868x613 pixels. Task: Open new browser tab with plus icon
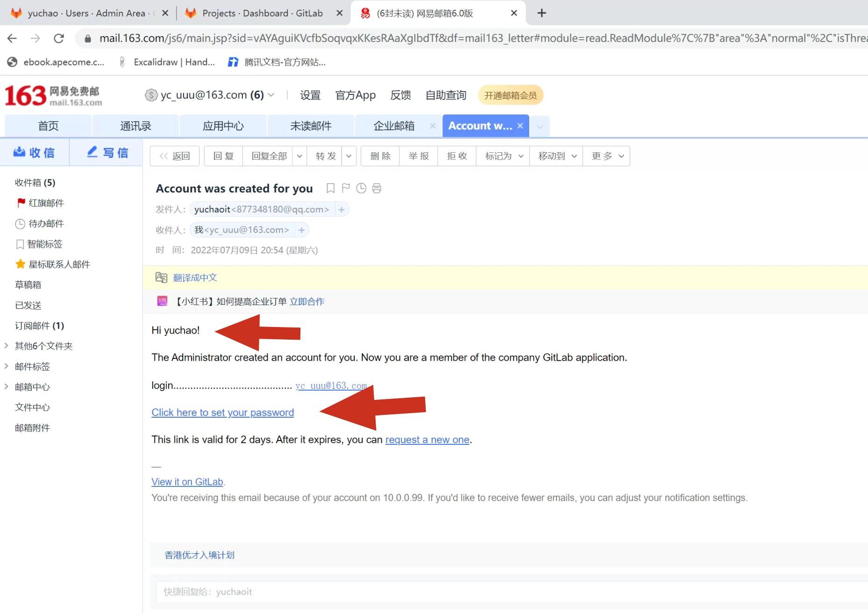click(x=541, y=13)
